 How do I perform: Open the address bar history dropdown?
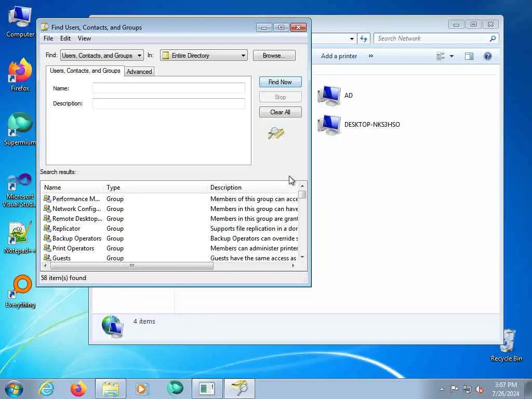[352, 38]
